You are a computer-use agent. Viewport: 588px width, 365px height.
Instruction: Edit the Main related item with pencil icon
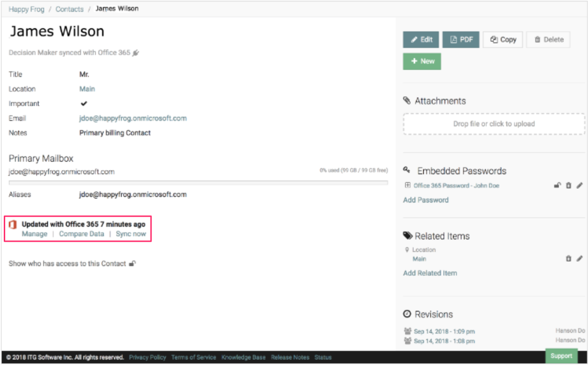coord(579,259)
